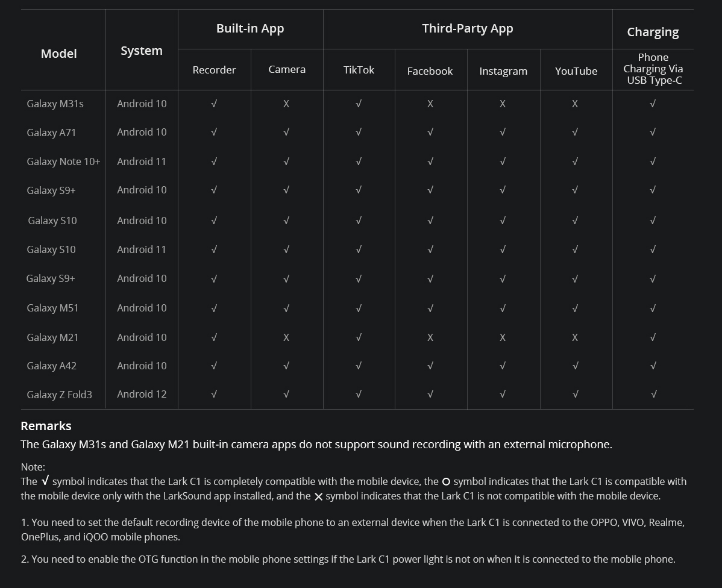Click the Remarks heading
Screen dimensions: 722x588
click(46, 426)
